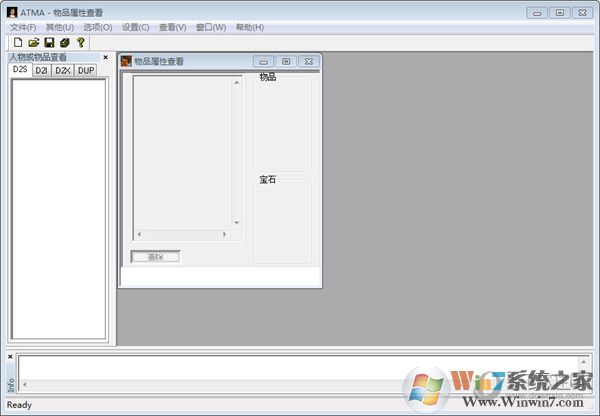Click scroll up arrow in property list

[x=236, y=82]
